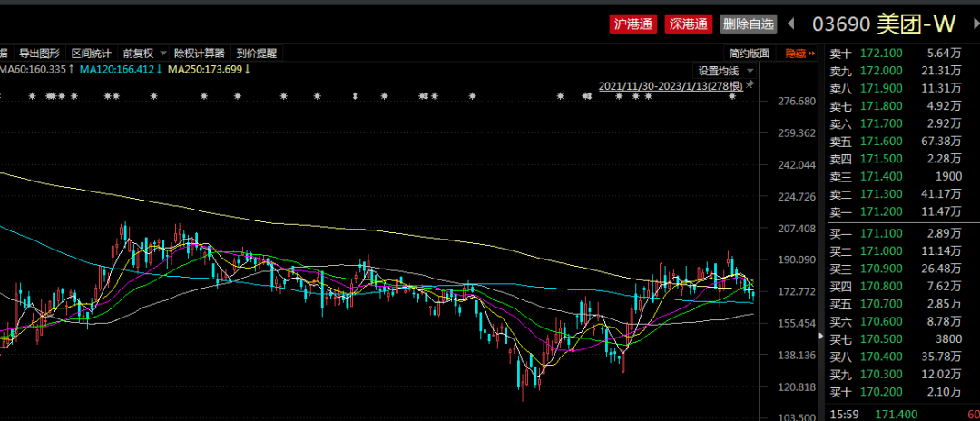
Task: Open 导出图形 export chart
Action: [39, 54]
